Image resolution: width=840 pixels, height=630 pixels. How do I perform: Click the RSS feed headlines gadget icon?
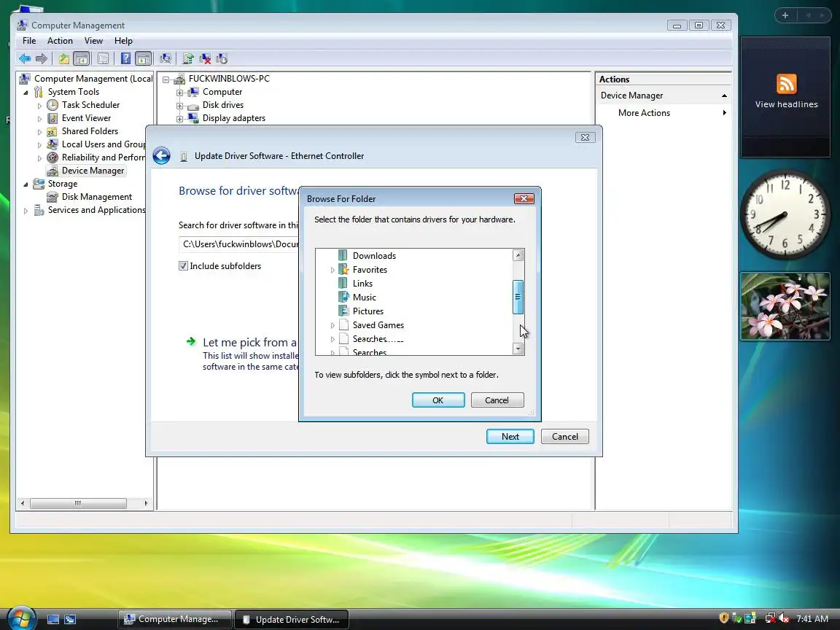coord(787,84)
